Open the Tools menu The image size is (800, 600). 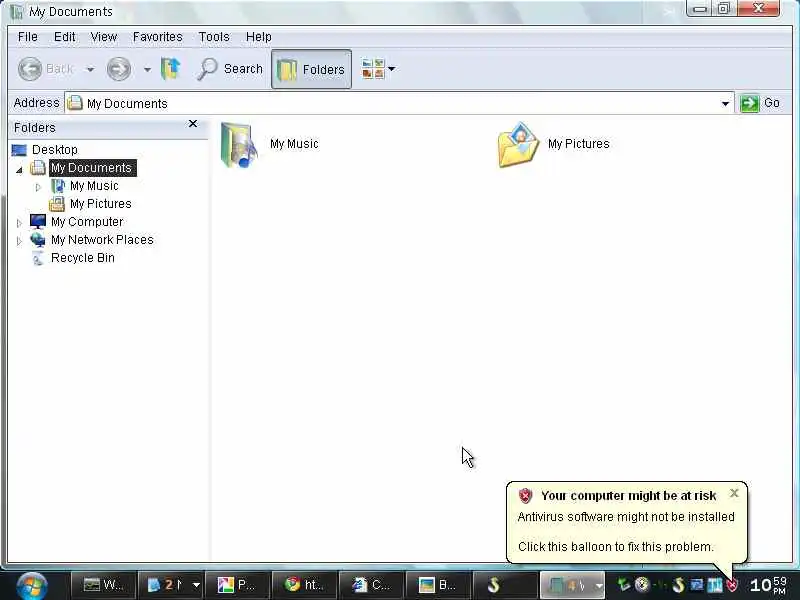pos(214,37)
